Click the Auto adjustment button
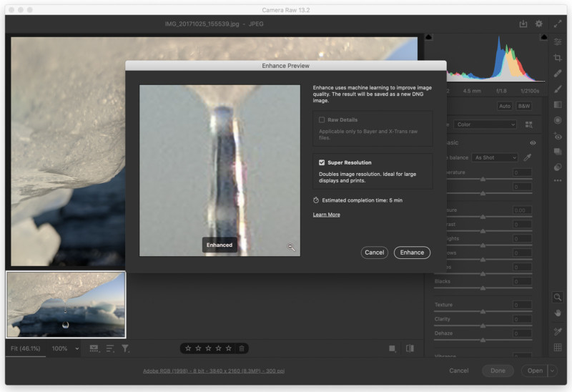Screen dimensions: 572x392 tap(505, 106)
